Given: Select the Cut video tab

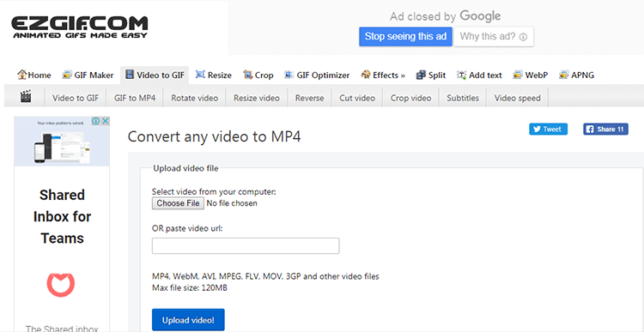Looking at the screenshot, I should click(x=357, y=98).
